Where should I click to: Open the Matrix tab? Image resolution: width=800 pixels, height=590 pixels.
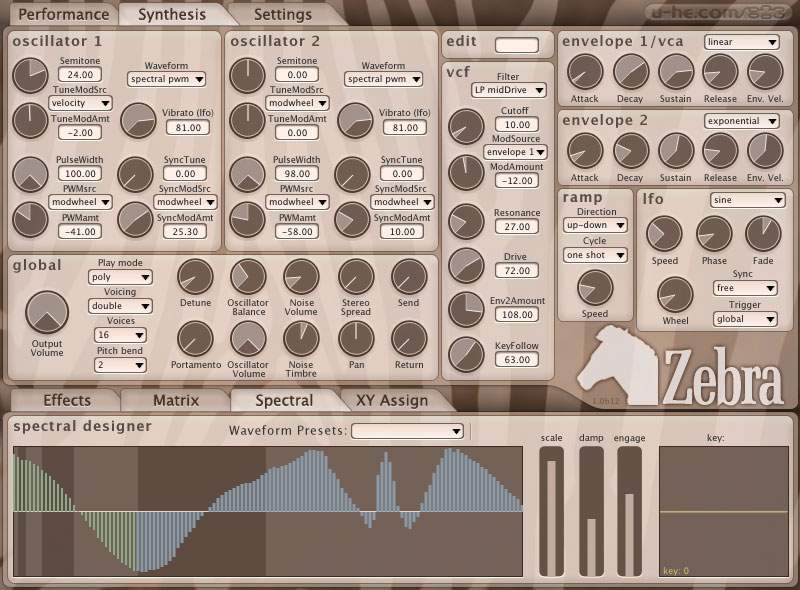pyautogui.click(x=176, y=400)
